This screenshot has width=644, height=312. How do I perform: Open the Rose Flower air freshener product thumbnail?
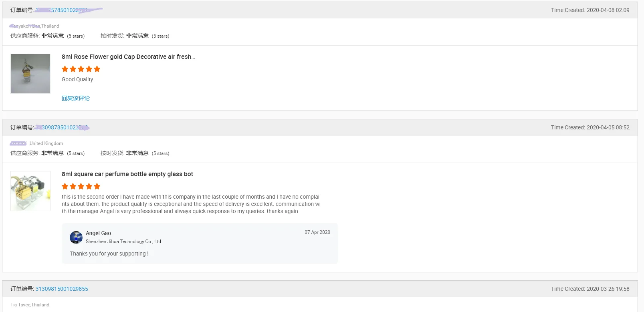tap(30, 74)
